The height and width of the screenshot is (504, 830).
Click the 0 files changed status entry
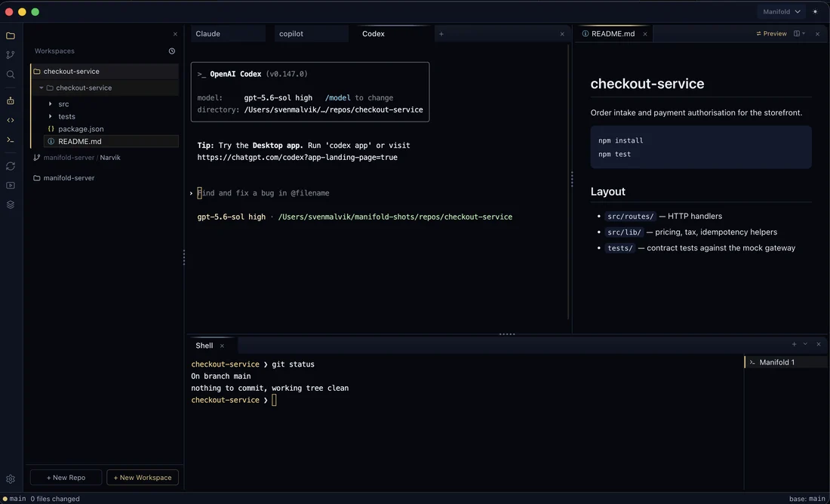tap(55, 499)
